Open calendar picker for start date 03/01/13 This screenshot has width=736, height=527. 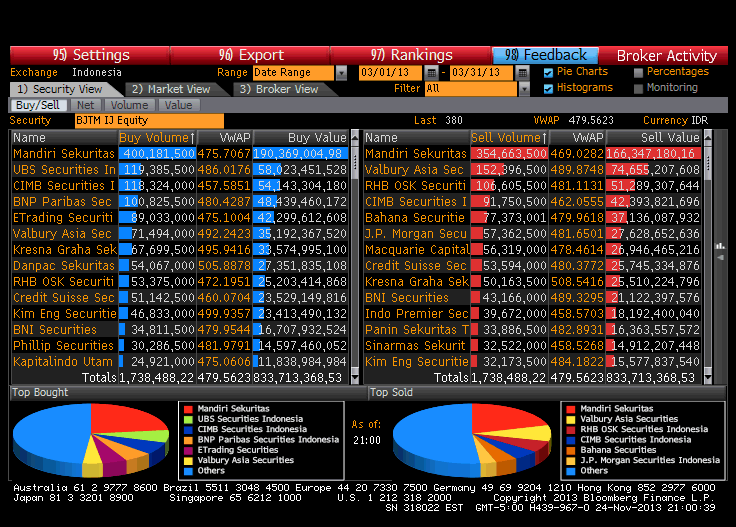tap(431, 73)
